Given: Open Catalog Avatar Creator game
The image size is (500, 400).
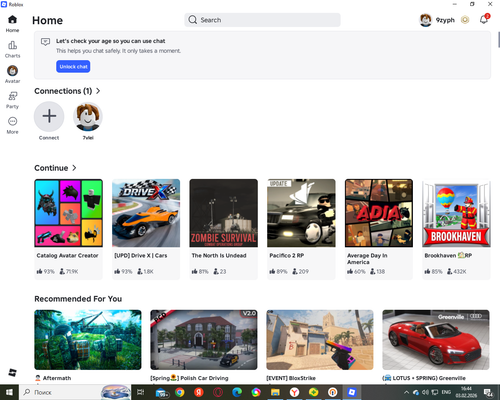Looking at the screenshot, I should coord(68,213).
